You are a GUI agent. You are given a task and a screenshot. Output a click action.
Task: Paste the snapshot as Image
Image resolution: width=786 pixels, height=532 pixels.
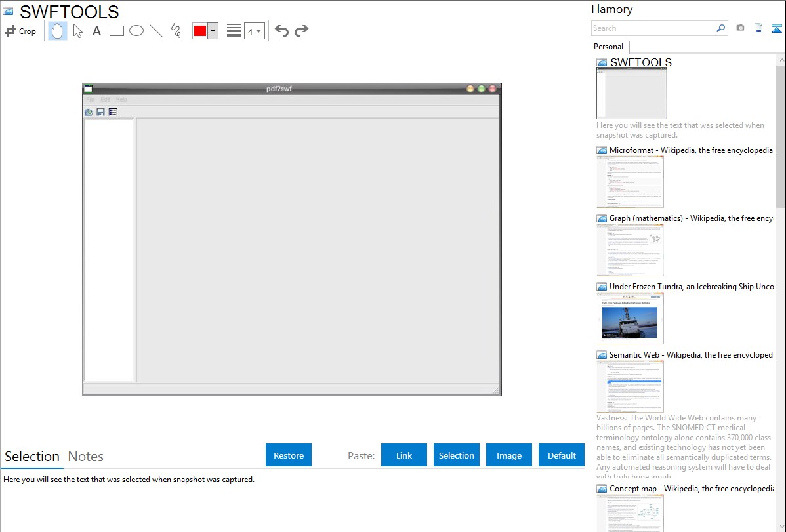pyautogui.click(x=509, y=455)
